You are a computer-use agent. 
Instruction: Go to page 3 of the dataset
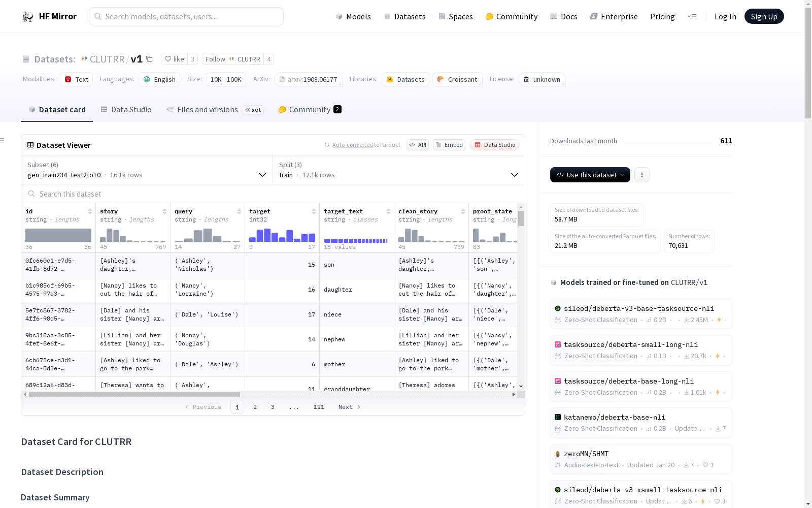tap(273, 407)
